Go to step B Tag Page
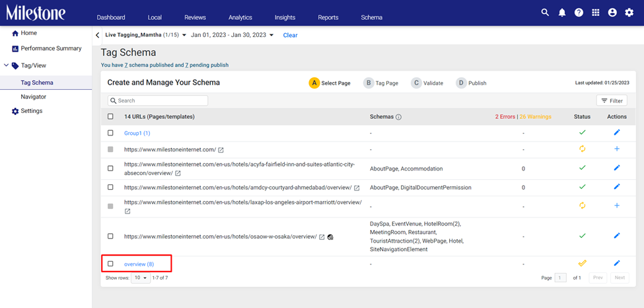 point(380,83)
